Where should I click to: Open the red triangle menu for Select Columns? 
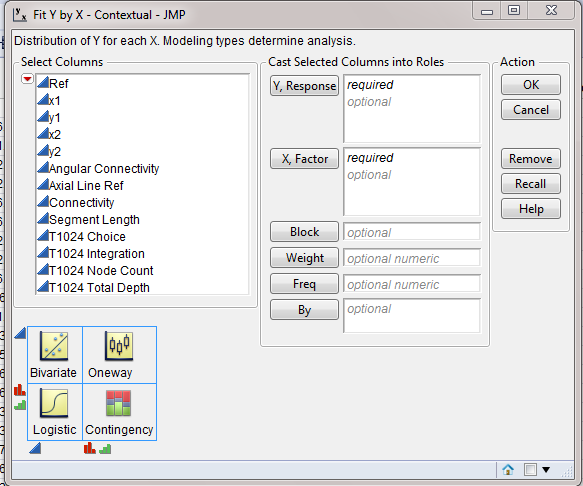(27, 79)
